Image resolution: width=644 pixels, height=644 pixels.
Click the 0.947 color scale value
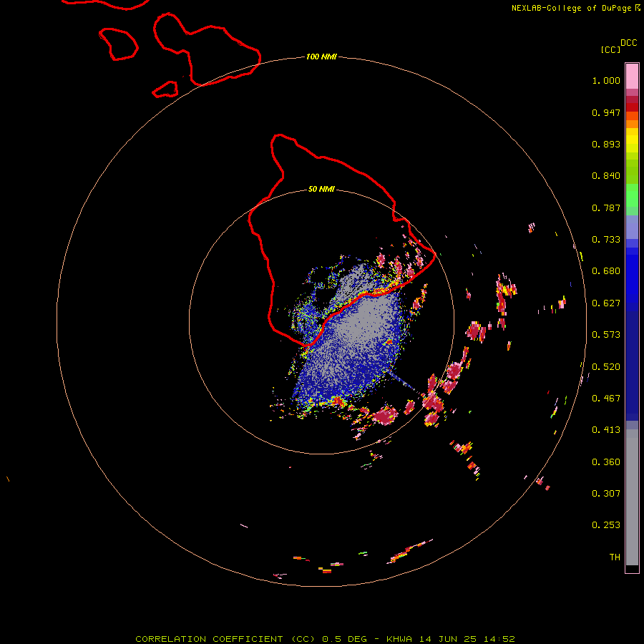pos(606,112)
